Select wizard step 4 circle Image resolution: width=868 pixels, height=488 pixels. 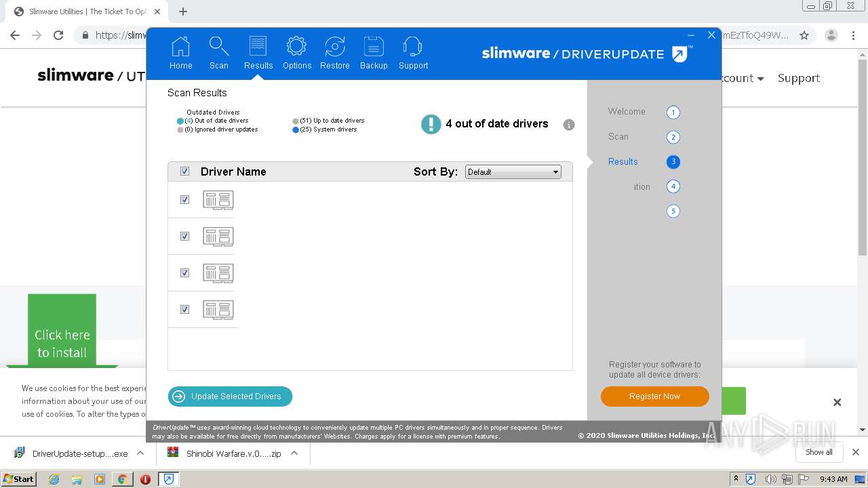point(673,186)
